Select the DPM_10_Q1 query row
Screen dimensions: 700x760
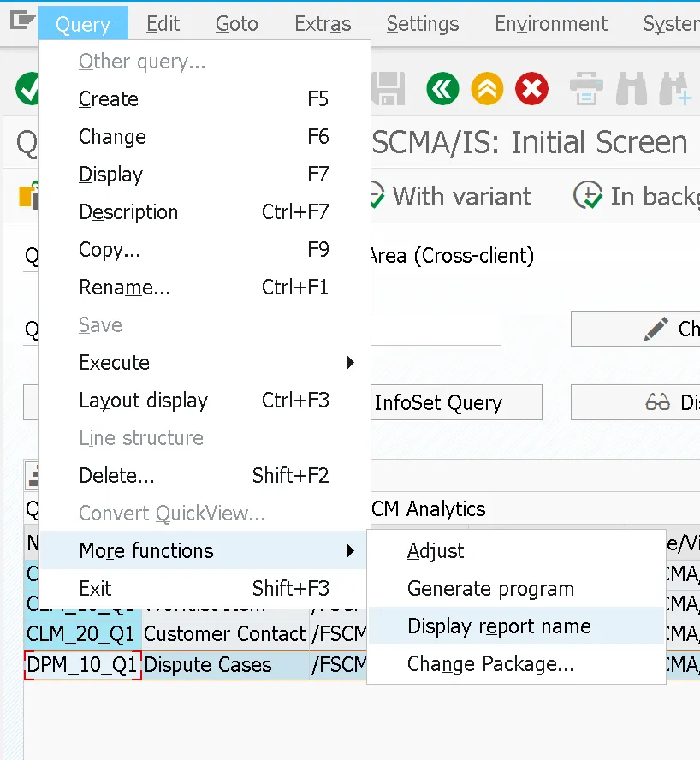(x=82, y=665)
